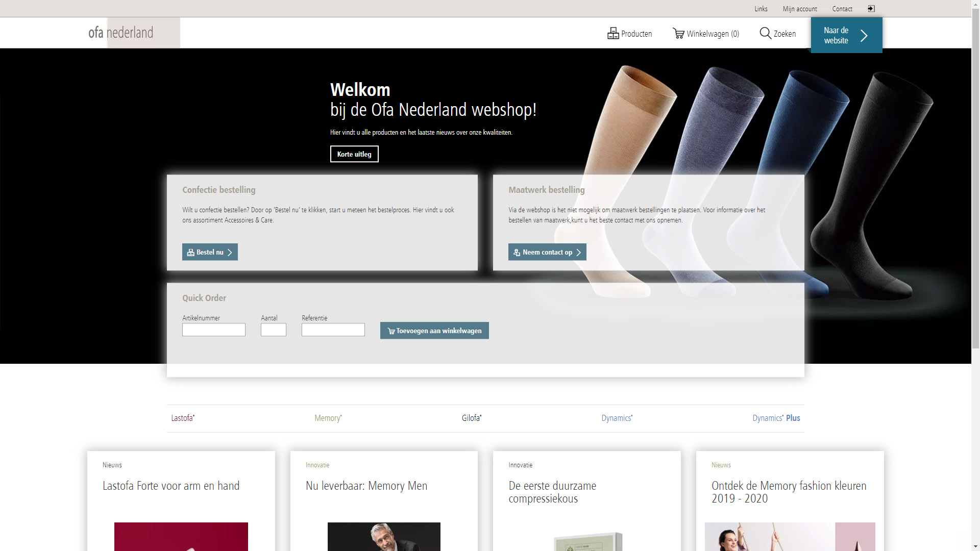Click Toevoegen aan winkelwagen button
Image resolution: width=980 pixels, height=551 pixels.
434,331
